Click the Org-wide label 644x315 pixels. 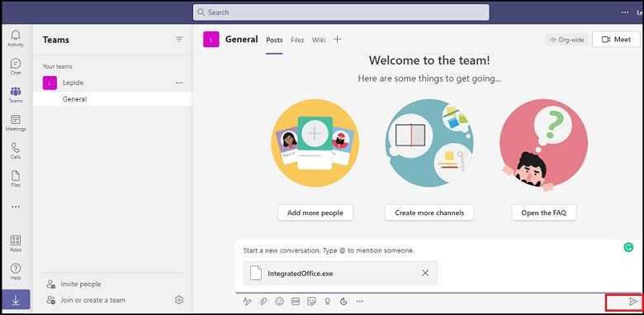coord(566,40)
